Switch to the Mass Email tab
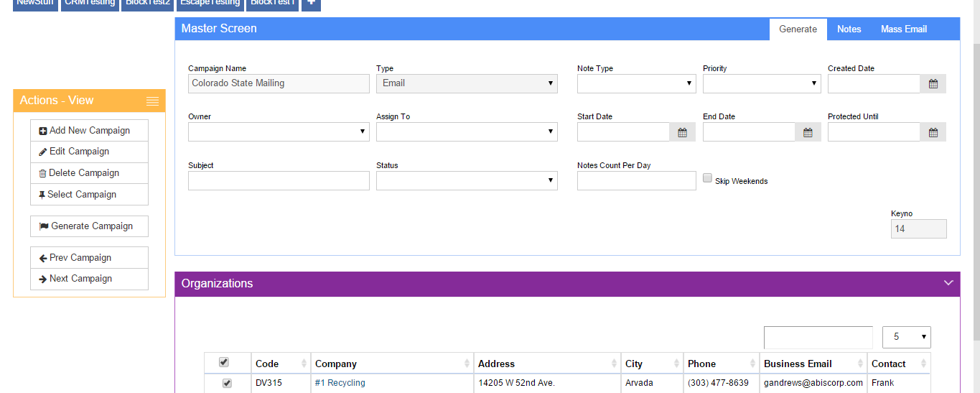This screenshot has width=980, height=393. (x=903, y=29)
